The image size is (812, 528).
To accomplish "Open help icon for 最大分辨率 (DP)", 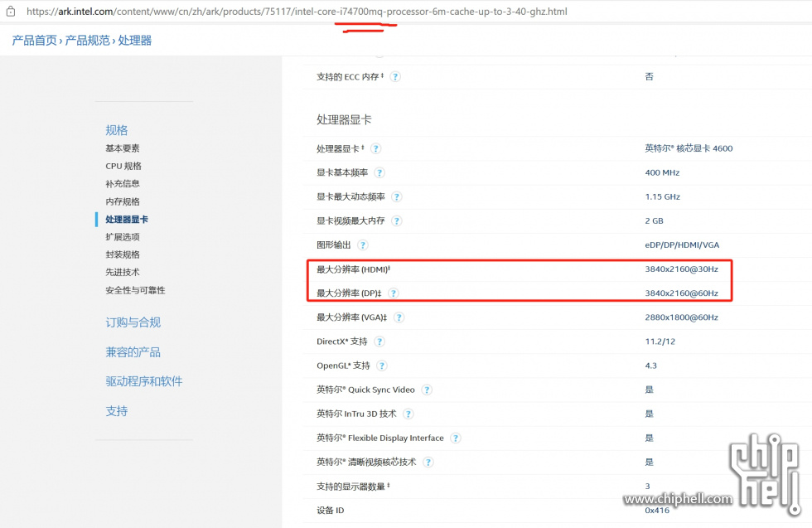I will 394,293.
